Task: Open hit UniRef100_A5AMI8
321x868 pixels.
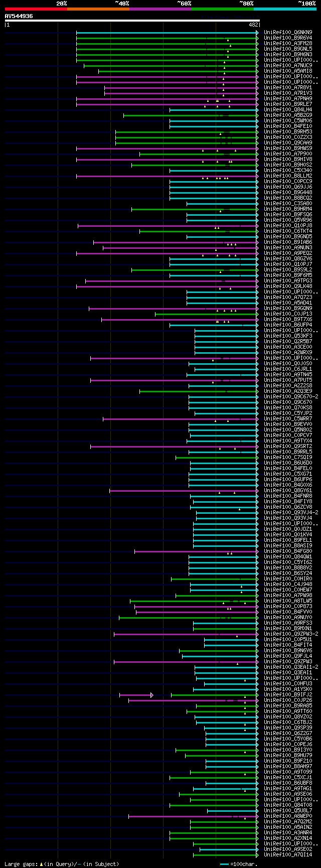Action: (288, 71)
